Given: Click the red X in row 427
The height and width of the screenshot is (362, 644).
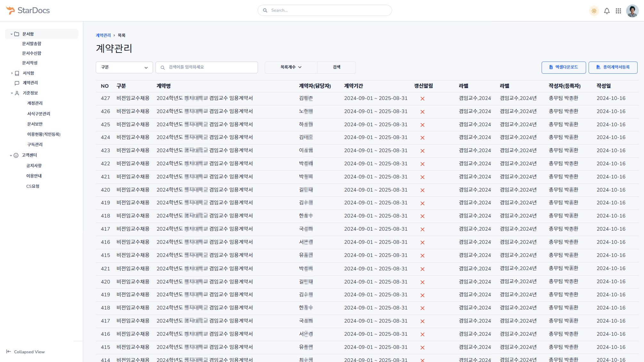Looking at the screenshot, I should [x=423, y=99].
